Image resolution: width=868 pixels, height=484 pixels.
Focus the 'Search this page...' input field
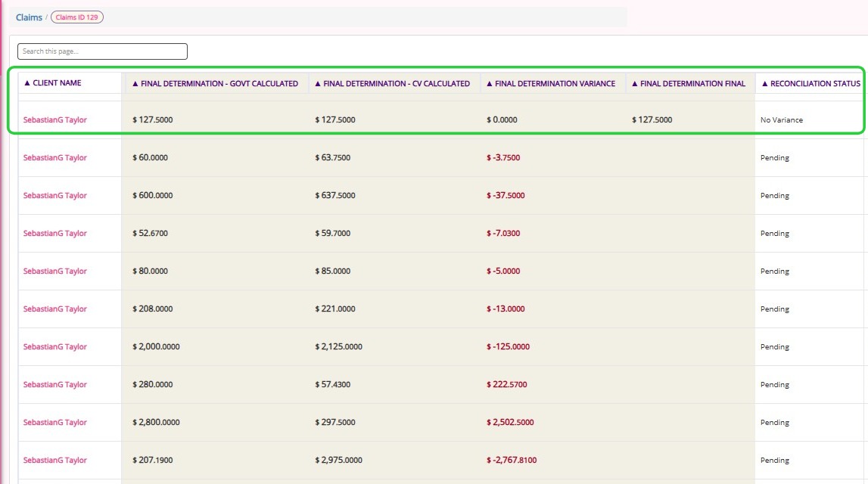click(102, 51)
